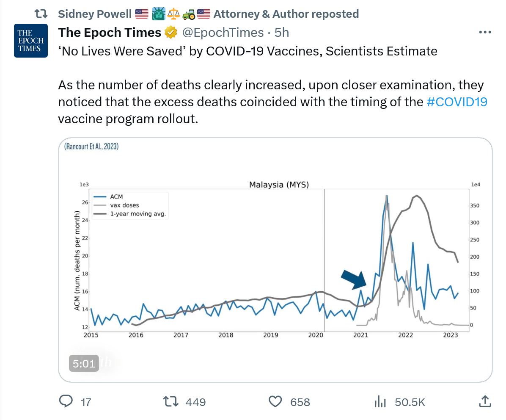Click the 50.5K views count
Viewport: 506px width, 420px height.
coord(410,402)
